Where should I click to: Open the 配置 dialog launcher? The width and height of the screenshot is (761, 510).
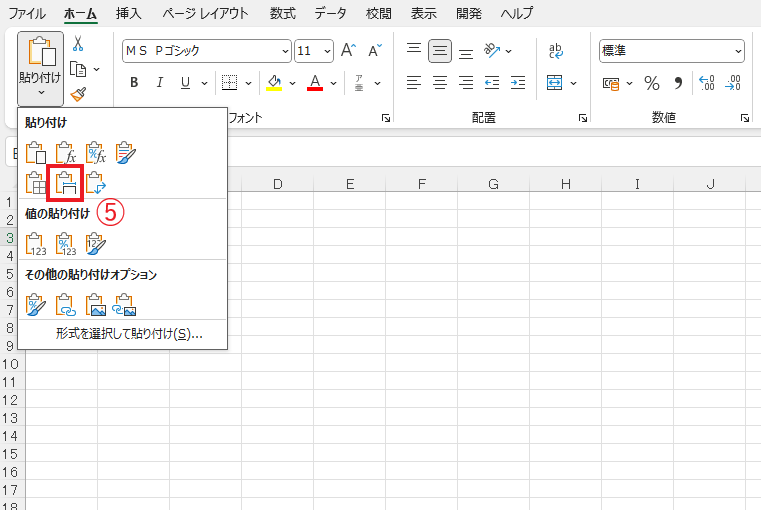point(583,118)
